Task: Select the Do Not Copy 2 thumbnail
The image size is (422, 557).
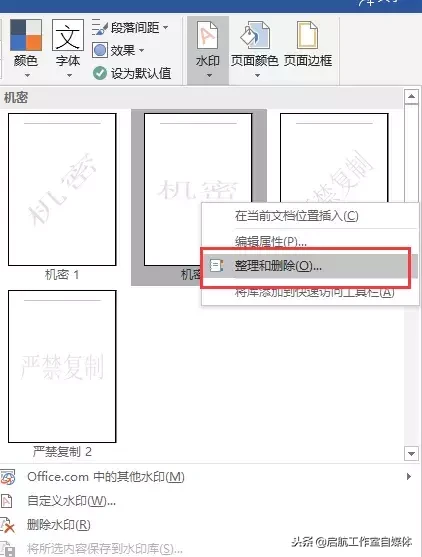Action: [x=62, y=366]
